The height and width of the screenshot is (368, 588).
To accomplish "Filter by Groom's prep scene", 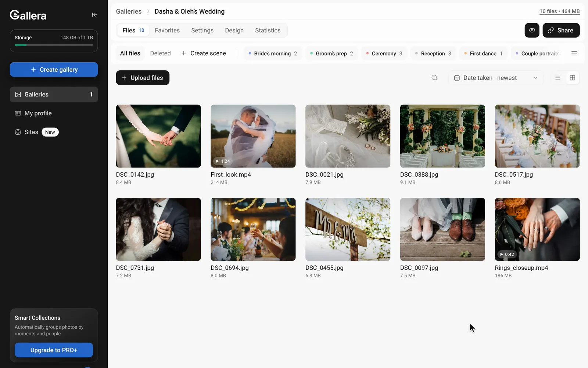I will pyautogui.click(x=331, y=53).
